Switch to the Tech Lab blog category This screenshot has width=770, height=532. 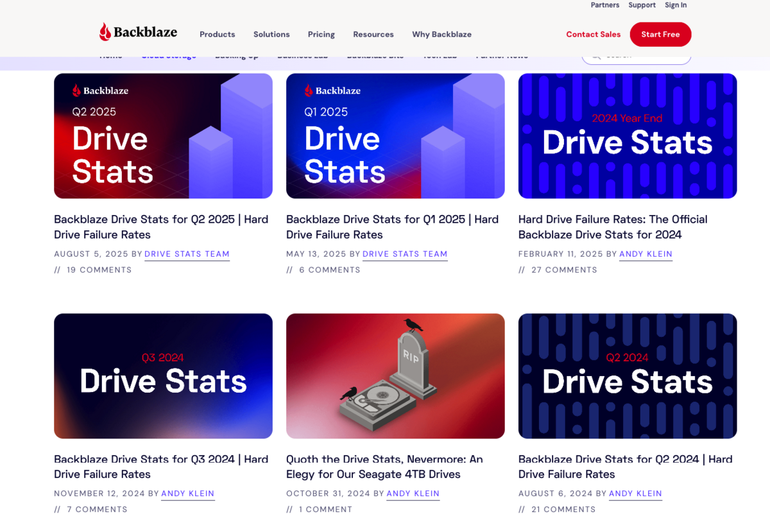(439, 55)
